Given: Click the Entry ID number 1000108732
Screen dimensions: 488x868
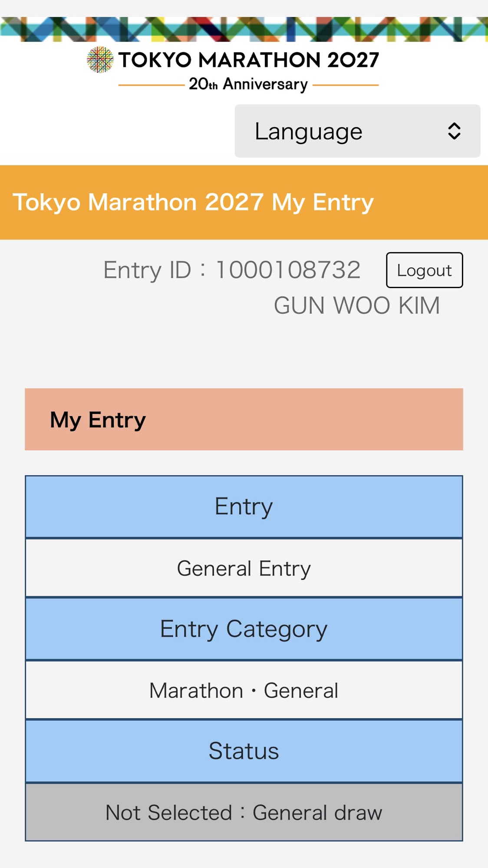Looking at the screenshot, I should tap(288, 270).
